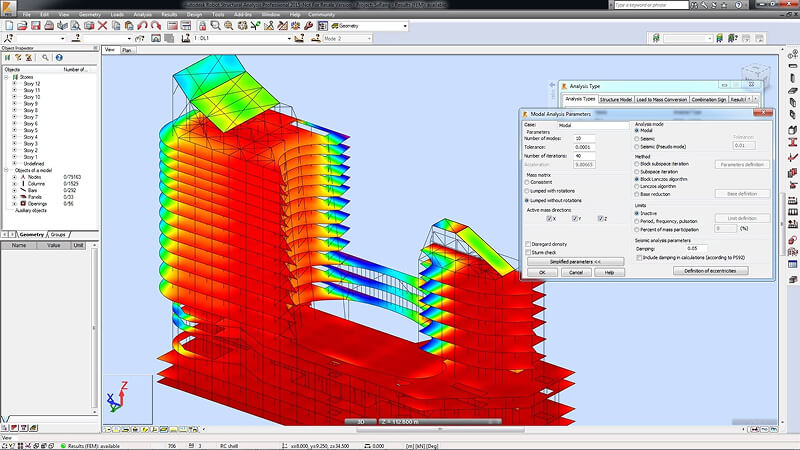Enable Include damping in calculations checkbox

[x=639, y=258]
